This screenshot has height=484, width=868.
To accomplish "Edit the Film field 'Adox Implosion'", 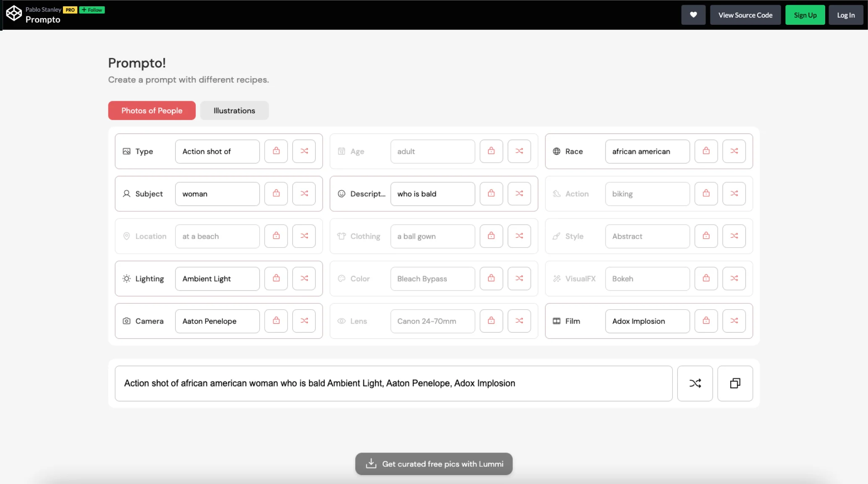I will click(647, 321).
